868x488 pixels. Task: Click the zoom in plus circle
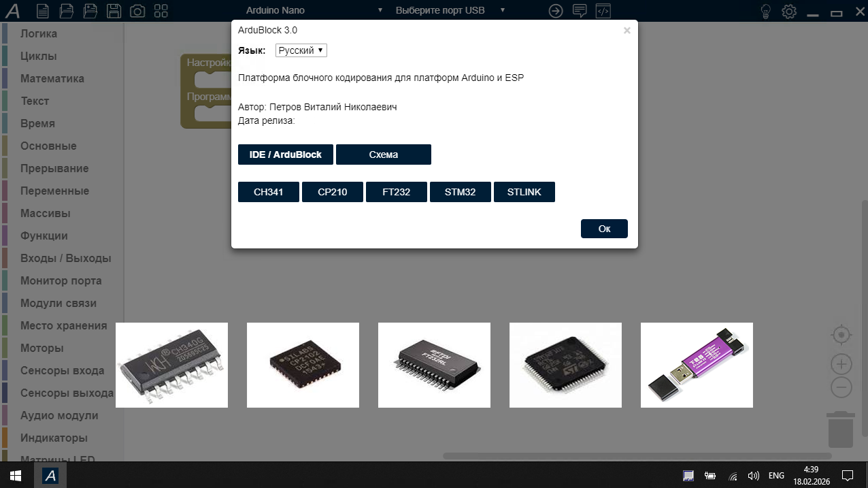(841, 363)
